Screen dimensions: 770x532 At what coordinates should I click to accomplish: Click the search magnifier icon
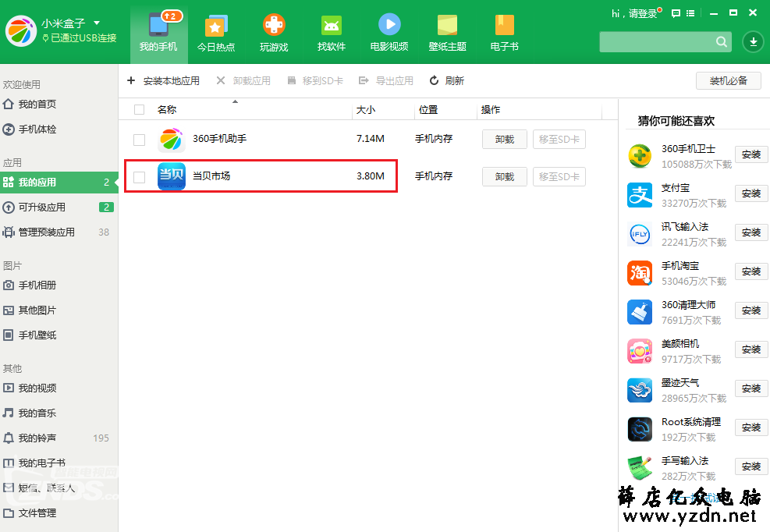point(721,42)
